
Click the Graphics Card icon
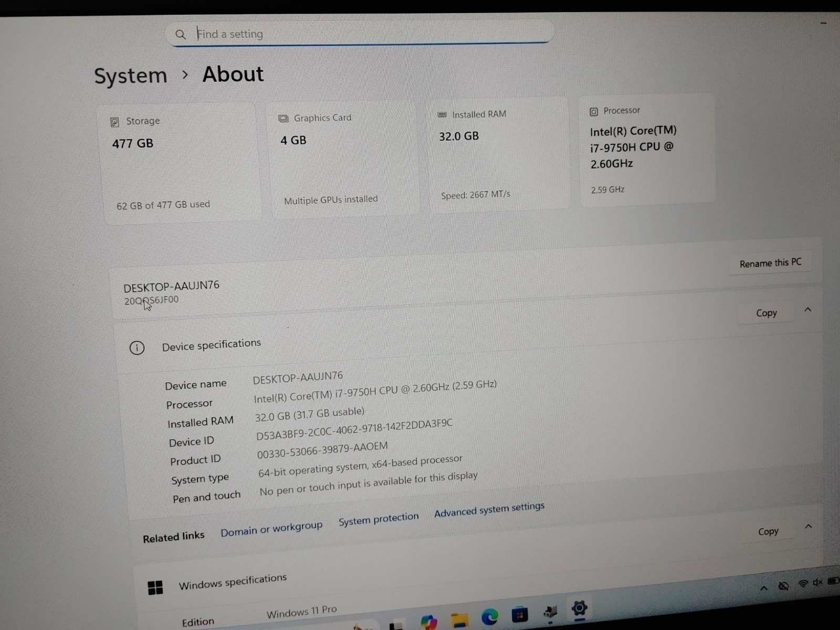[x=283, y=119]
